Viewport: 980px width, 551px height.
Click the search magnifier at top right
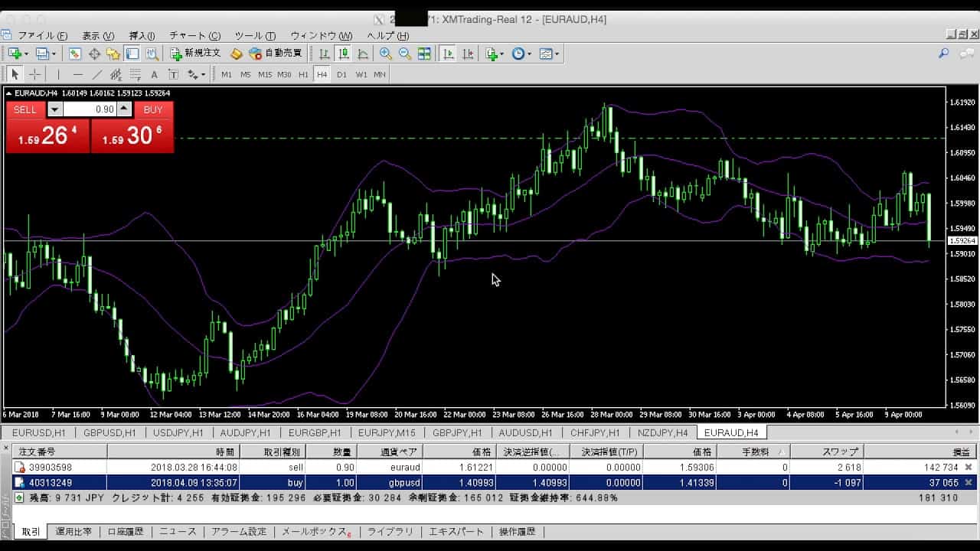[x=943, y=54]
